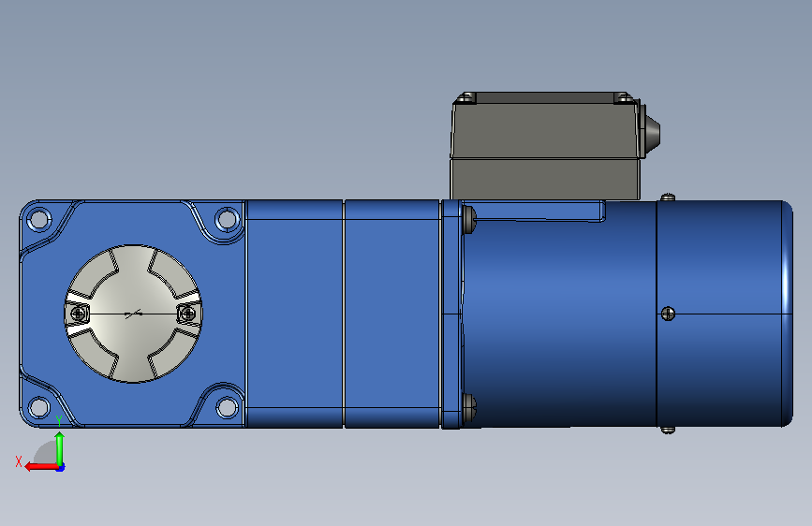The height and width of the screenshot is (526, 812).
Task: Pick the top-right mounting hole of gearbox flange
Action: click(x=227, y=218)
